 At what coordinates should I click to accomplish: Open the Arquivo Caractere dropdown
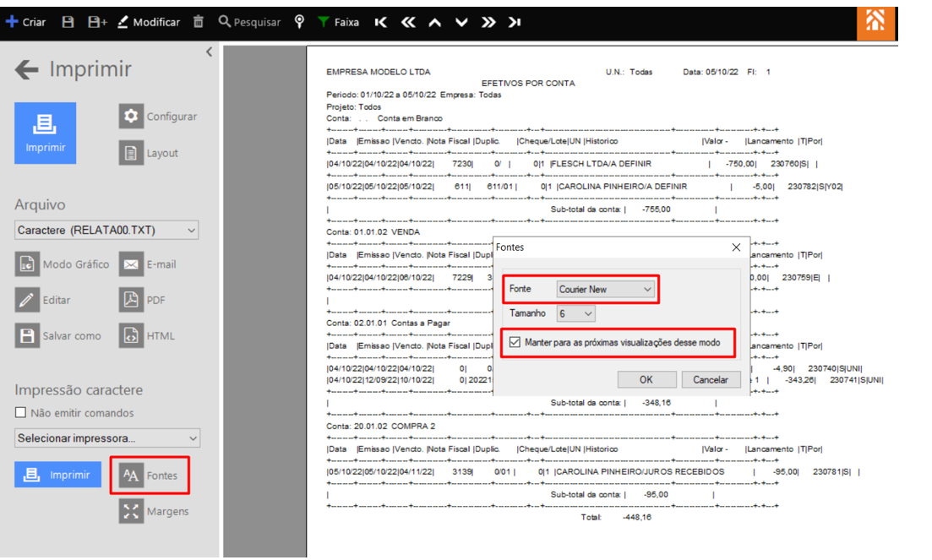106,230
